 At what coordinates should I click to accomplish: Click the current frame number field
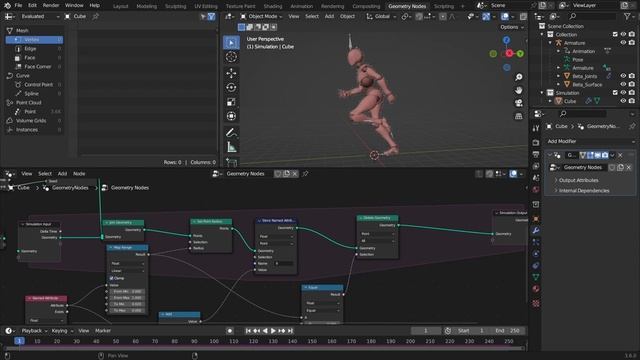pos(426,331)
